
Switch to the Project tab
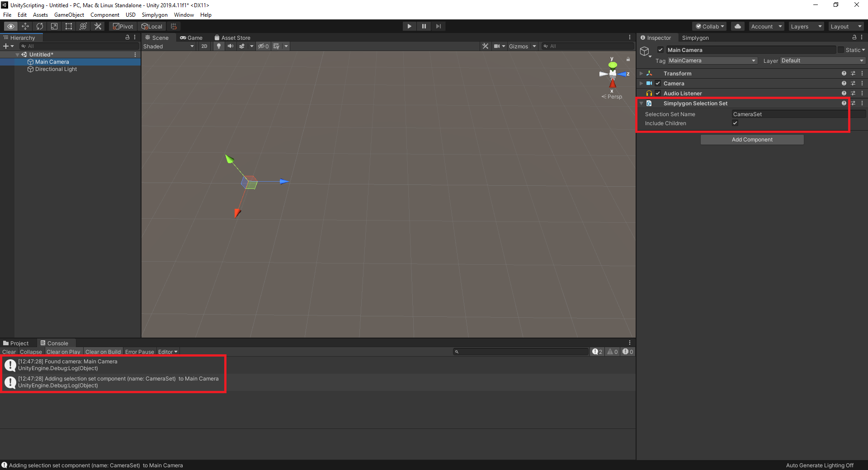(x=16, y=343)
